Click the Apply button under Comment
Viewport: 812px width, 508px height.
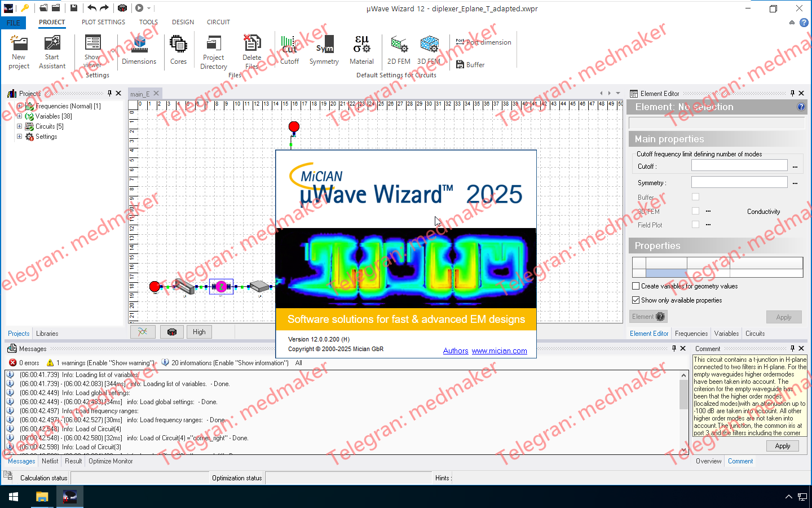click(783, 446)
